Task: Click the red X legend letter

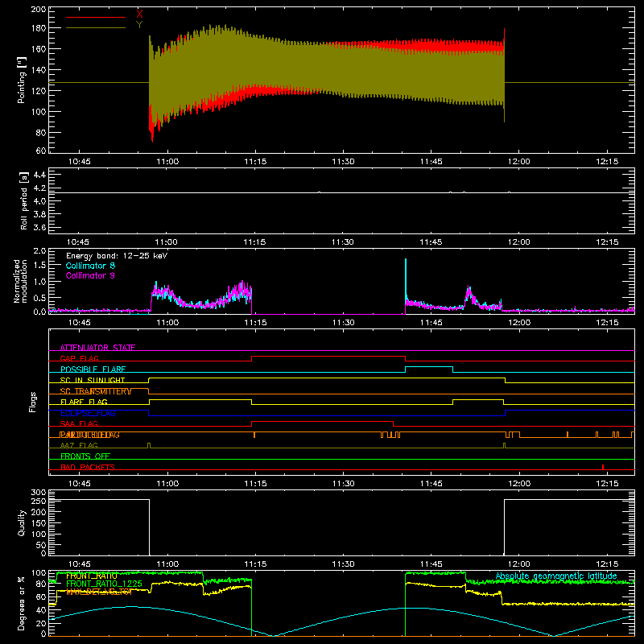Action: [139, 14]
